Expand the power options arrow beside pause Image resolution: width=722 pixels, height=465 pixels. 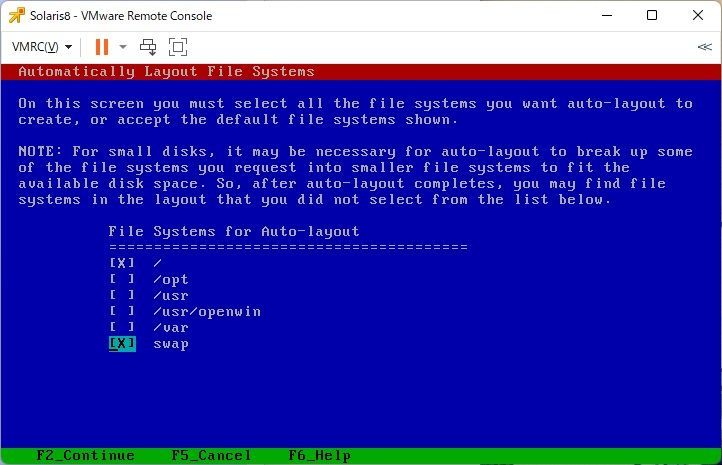click(122, 47)
